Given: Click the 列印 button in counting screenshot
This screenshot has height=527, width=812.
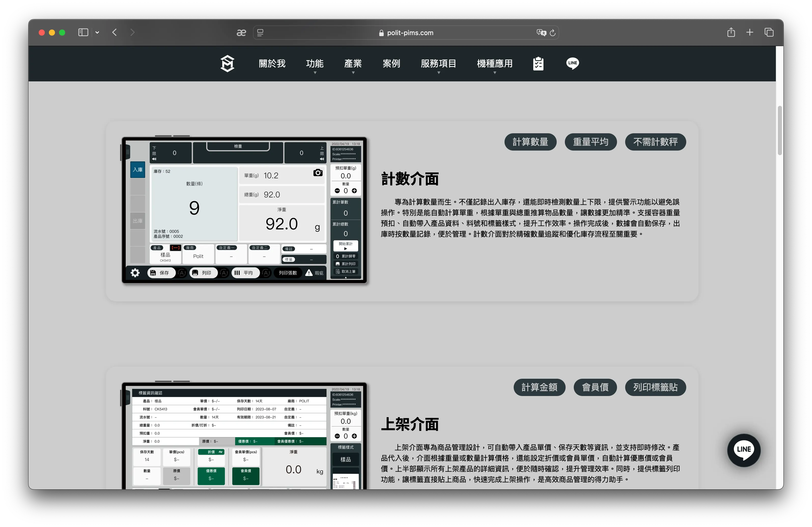Looking at the screenshot, I should click(203, 273).
